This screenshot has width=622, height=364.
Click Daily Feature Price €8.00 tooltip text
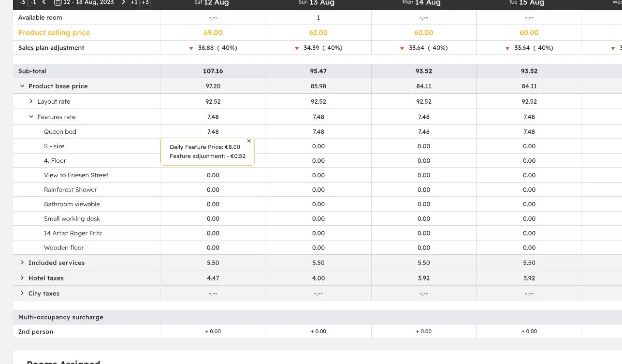click(x=205, y=147)
